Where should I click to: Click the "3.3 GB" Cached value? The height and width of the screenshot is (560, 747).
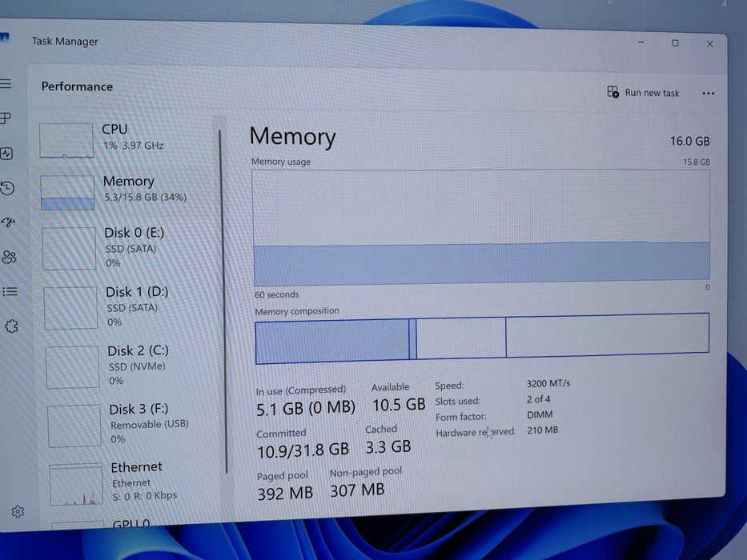tap(388, 446)
